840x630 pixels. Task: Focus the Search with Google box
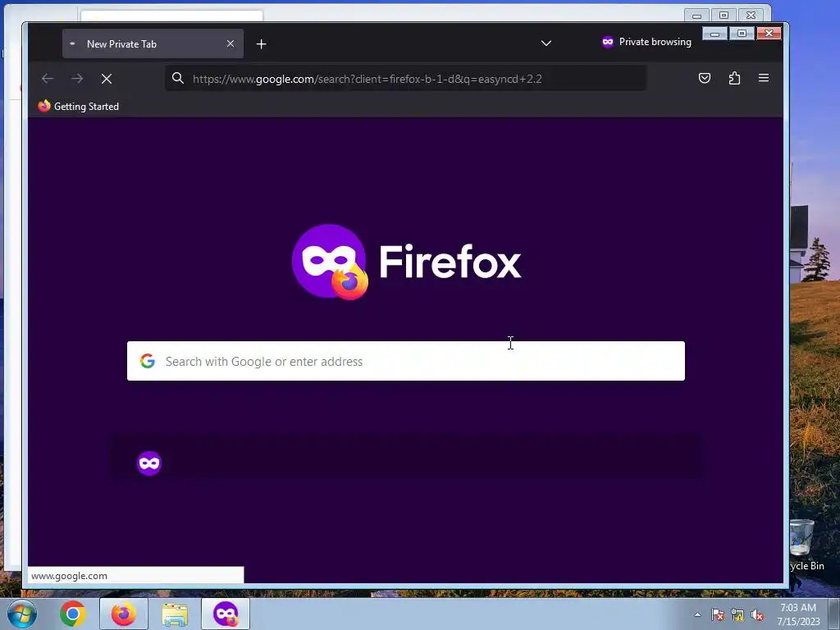tap(405, 361)
